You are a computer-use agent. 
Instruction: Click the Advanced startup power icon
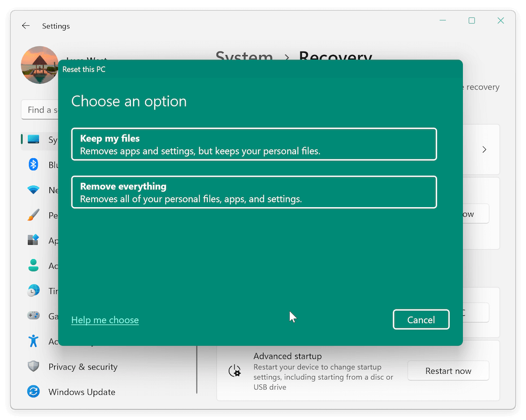click(235, 371)
